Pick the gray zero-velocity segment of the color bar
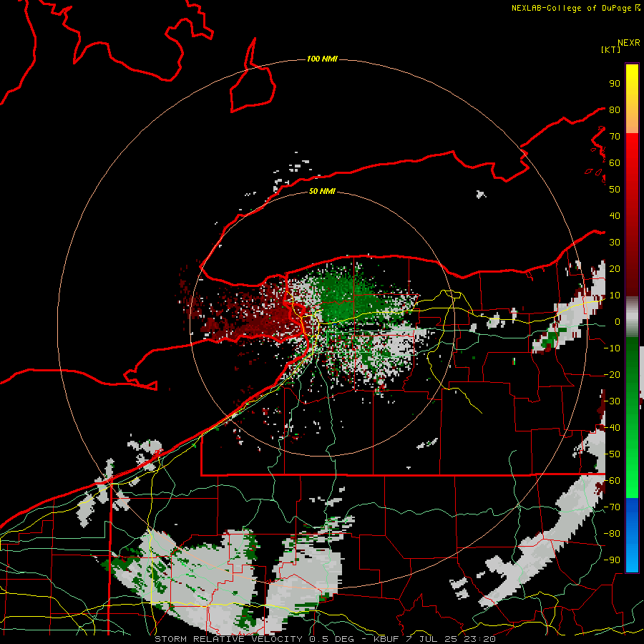Viewport: 644px width, 644px height. 632,317
